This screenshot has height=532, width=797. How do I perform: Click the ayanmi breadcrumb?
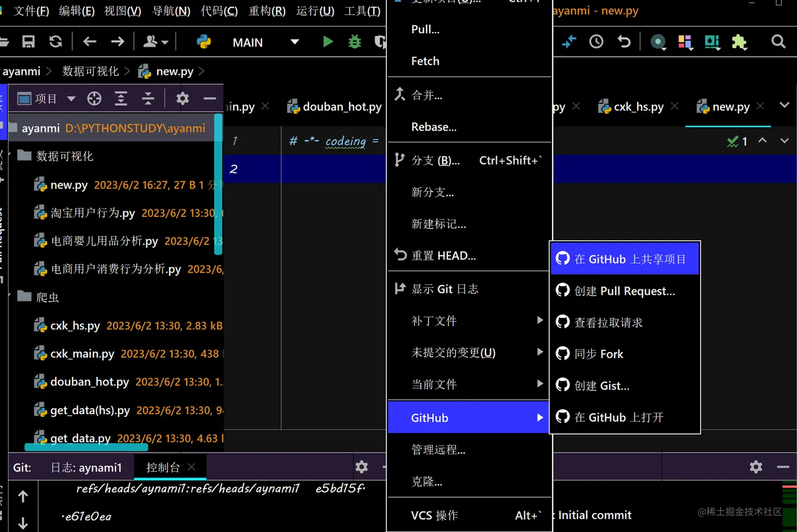pyautogui.click(x=22, y=71)
